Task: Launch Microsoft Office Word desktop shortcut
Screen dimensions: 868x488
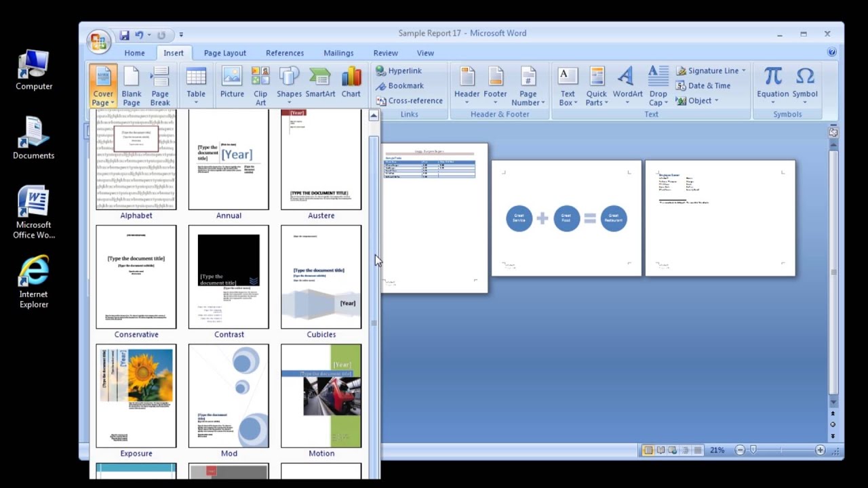Action: pyautogui.click(x=34, y=213)
